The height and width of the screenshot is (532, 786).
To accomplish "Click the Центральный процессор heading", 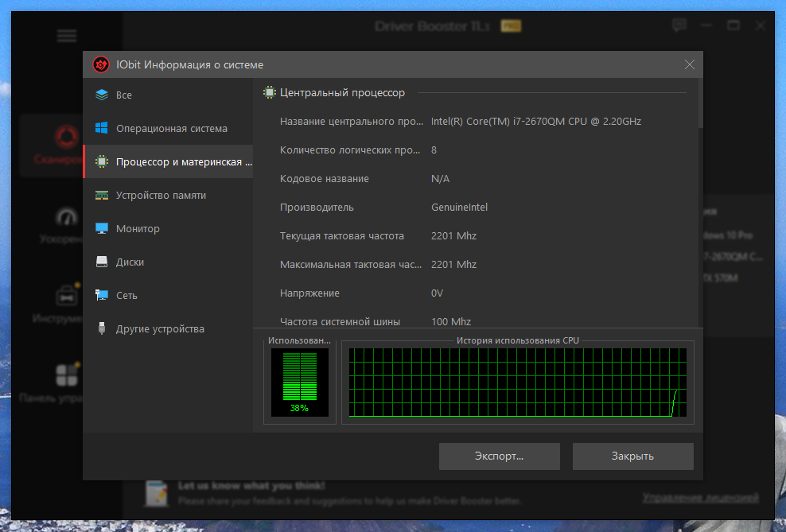I will [x=342, y=93].
